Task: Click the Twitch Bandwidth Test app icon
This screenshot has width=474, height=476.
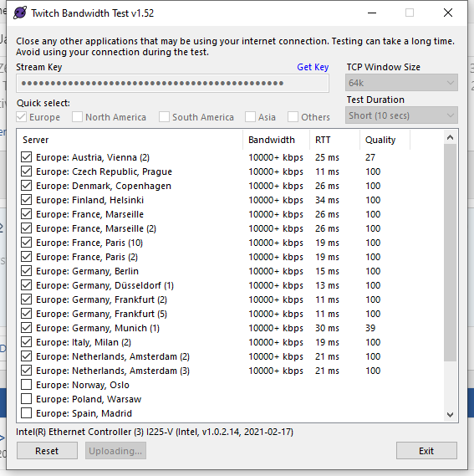Action: point(20,13)
